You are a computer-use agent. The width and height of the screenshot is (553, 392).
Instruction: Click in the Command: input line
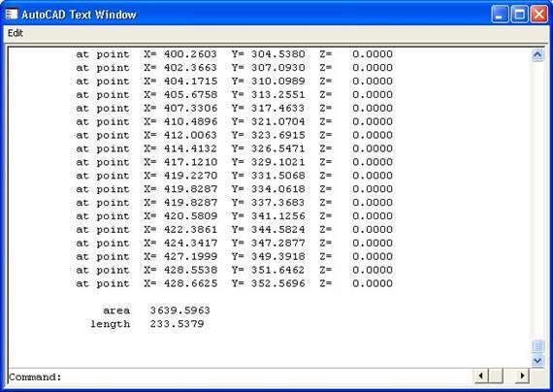point(240,376)
